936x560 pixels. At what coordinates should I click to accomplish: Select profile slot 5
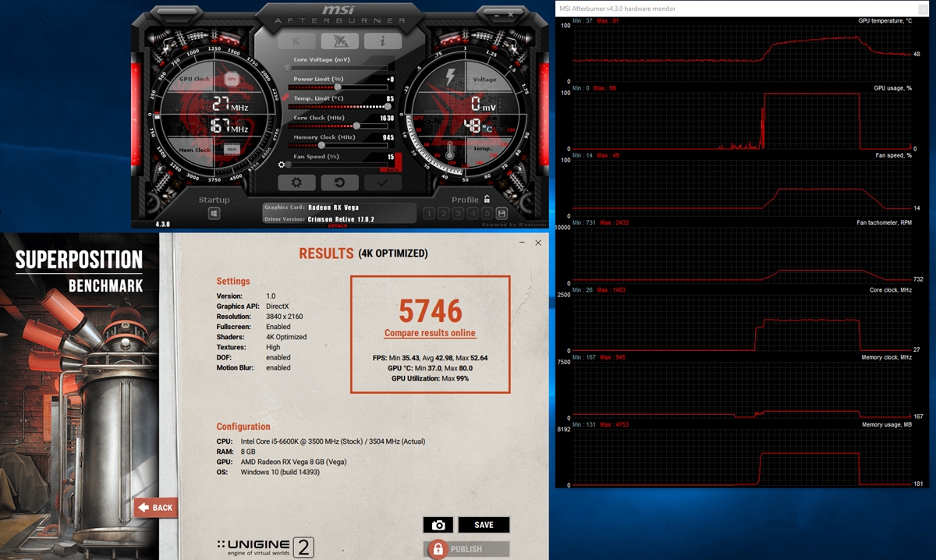pyautogui.click(x=487, y=213)
